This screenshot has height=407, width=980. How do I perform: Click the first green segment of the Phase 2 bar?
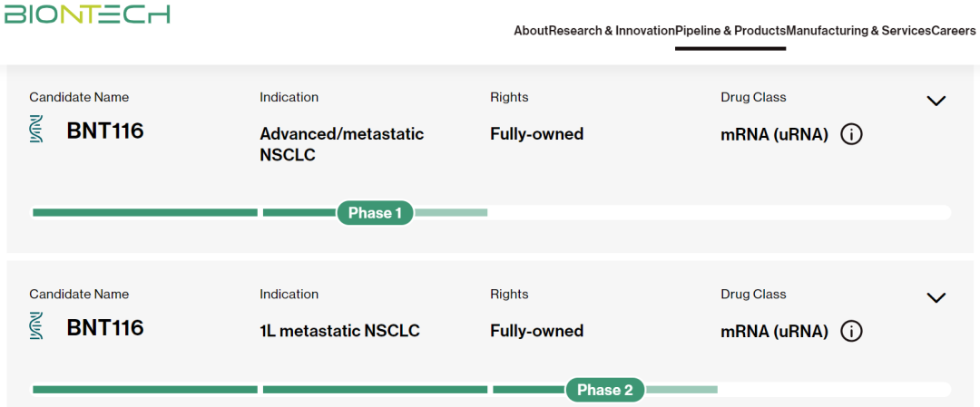click(x=145, y=390)
